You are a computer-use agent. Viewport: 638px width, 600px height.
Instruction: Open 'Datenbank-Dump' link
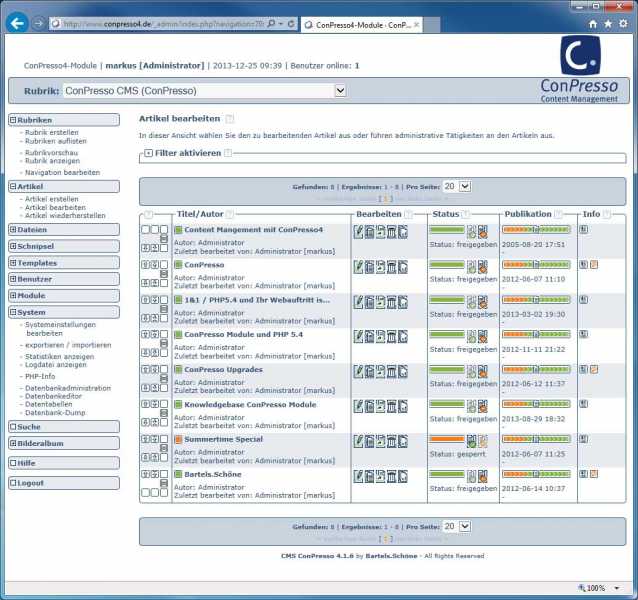pyautogui.click(x=55, y=413)
